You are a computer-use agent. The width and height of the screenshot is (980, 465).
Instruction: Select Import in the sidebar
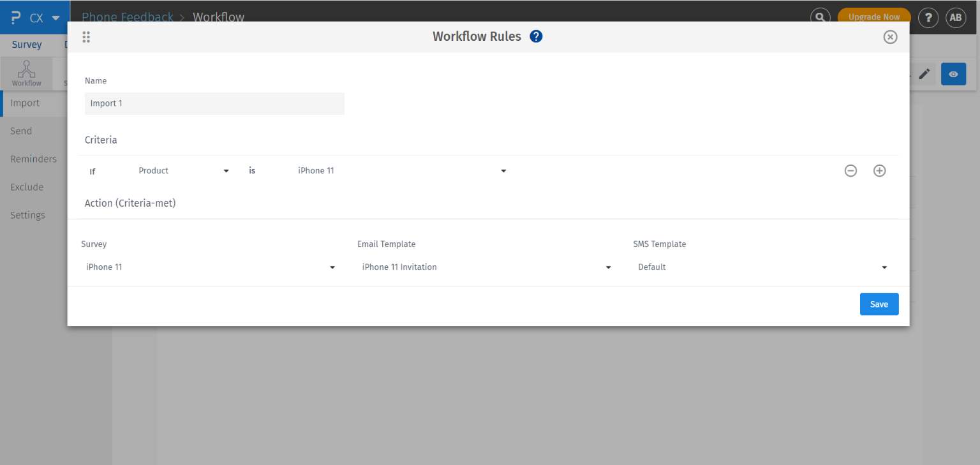coord(25,103)
